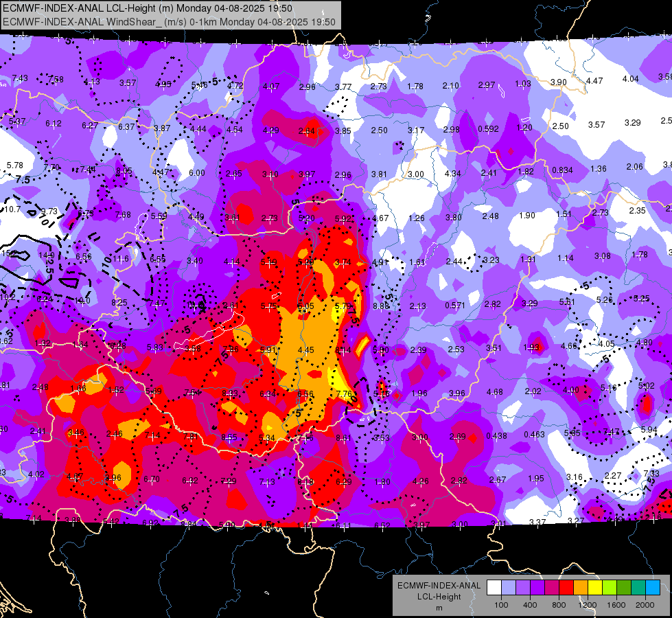This screenshot has height=618, width=672.
Task: Click the wind shear value 3.81
Action: tap(379, 174)
